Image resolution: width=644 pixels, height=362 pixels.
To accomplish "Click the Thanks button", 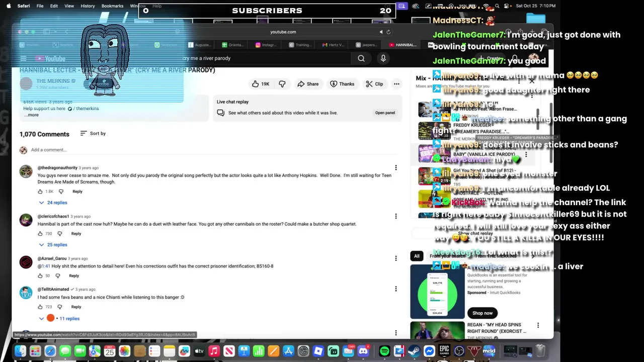I will [x=342, y=84].
